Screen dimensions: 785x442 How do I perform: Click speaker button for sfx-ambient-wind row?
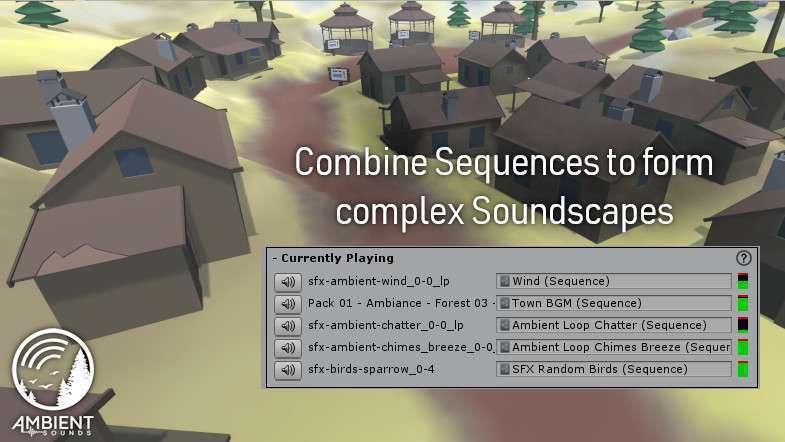(288, 282)
